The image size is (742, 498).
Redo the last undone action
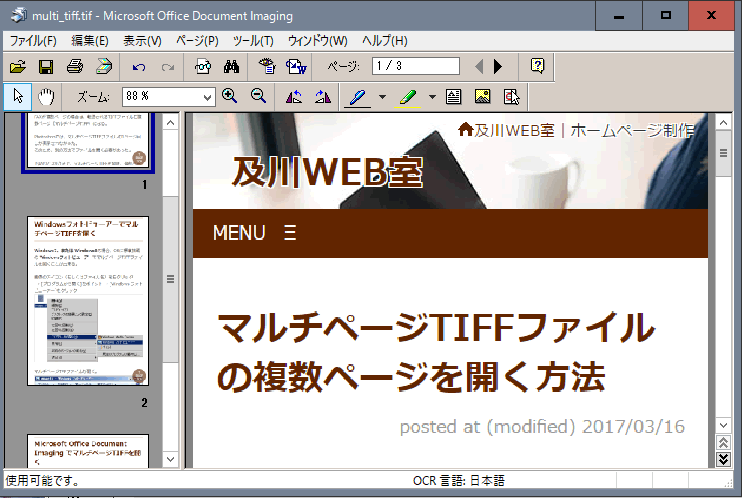(168, 67)
